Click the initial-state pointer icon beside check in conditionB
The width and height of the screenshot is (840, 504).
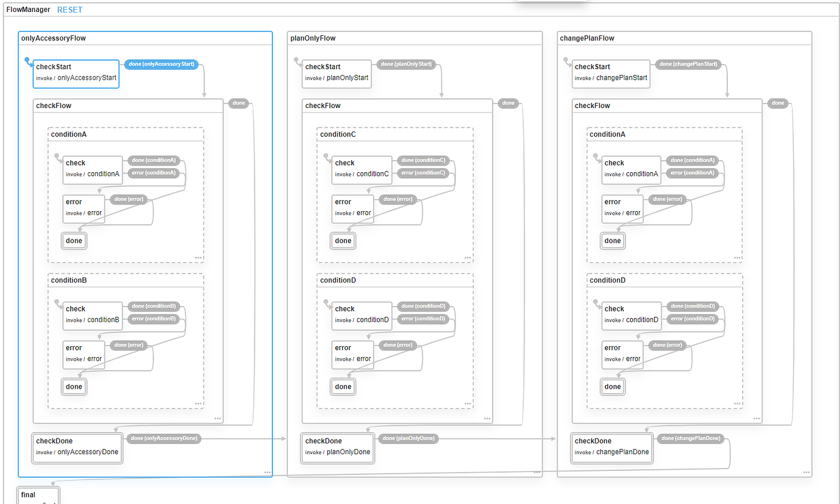[58, 302]
